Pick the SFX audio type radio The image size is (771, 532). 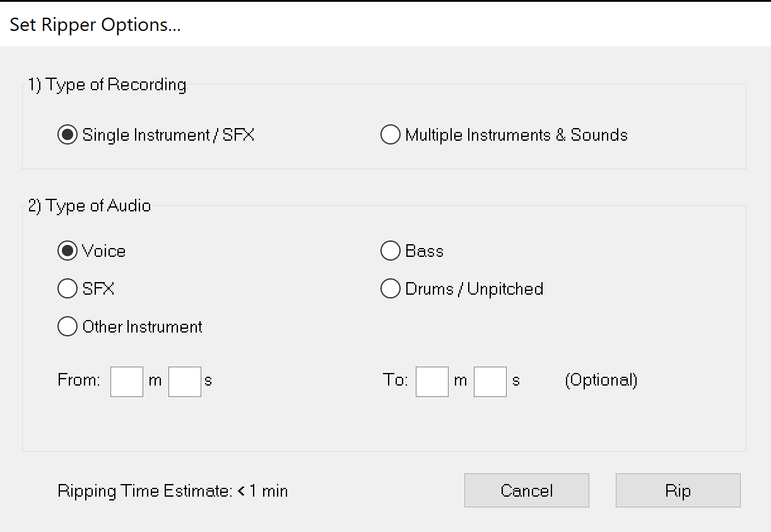coord(67,289)
